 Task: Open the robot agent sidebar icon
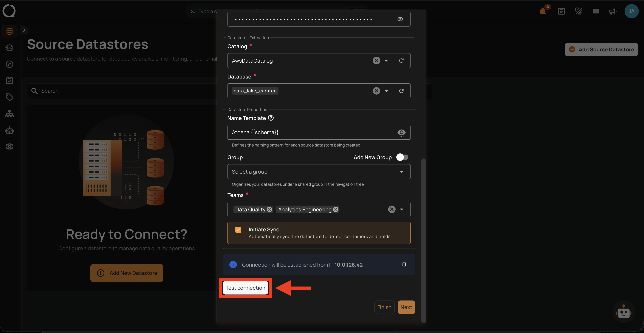point(10,130)
